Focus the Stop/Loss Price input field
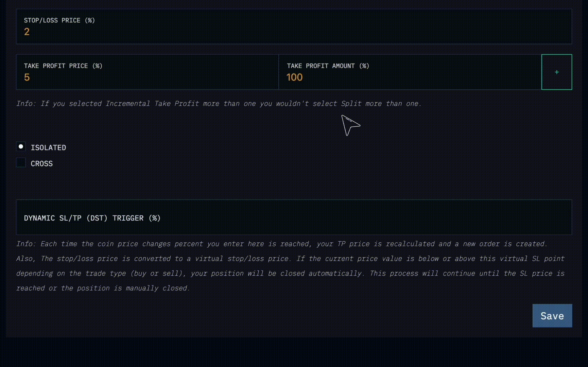Viewport: 588px width, 367px height. point(294,27)
